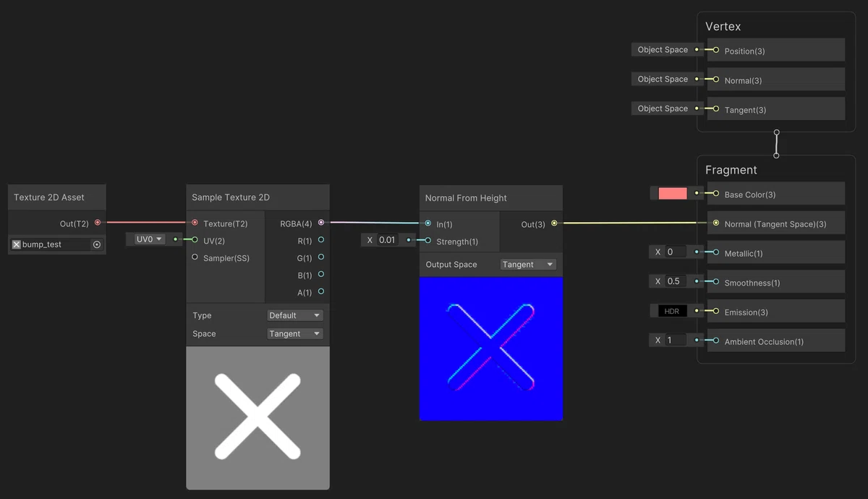Click Object Space label for Normal
Screen dimensions: 868x499
[x=663, y=79]
